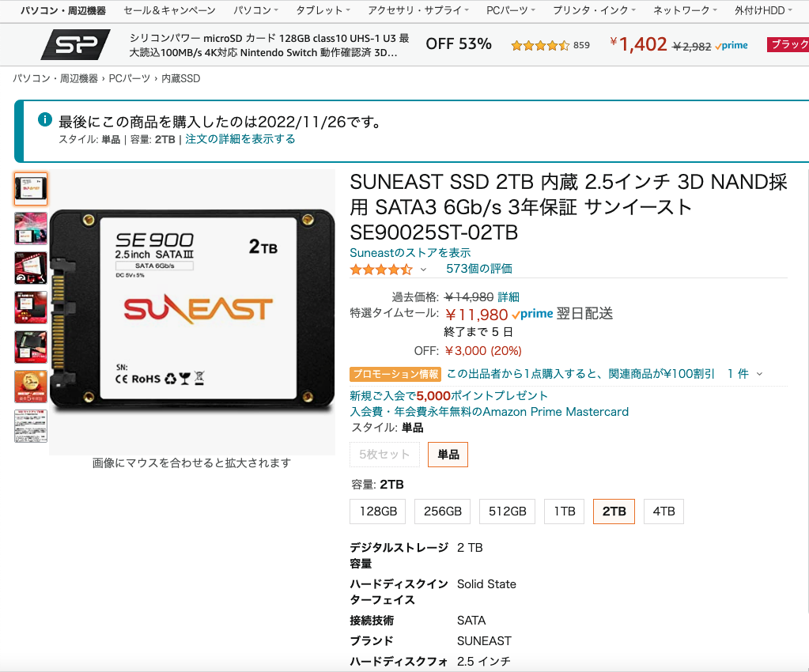The height and width of the screenshot is (672, 809).
Task: Select the first product thumbnail of SSD front
Action: coord(31,189)
